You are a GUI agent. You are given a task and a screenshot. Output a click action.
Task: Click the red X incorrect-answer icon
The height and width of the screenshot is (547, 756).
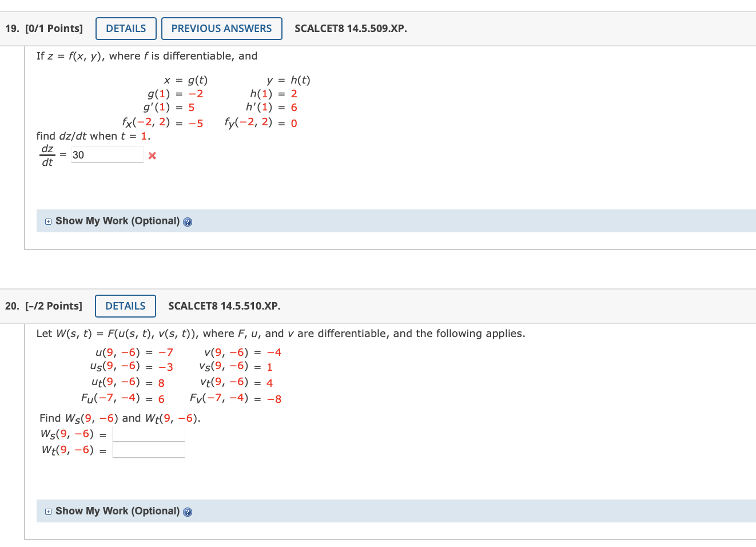(152, 155)
